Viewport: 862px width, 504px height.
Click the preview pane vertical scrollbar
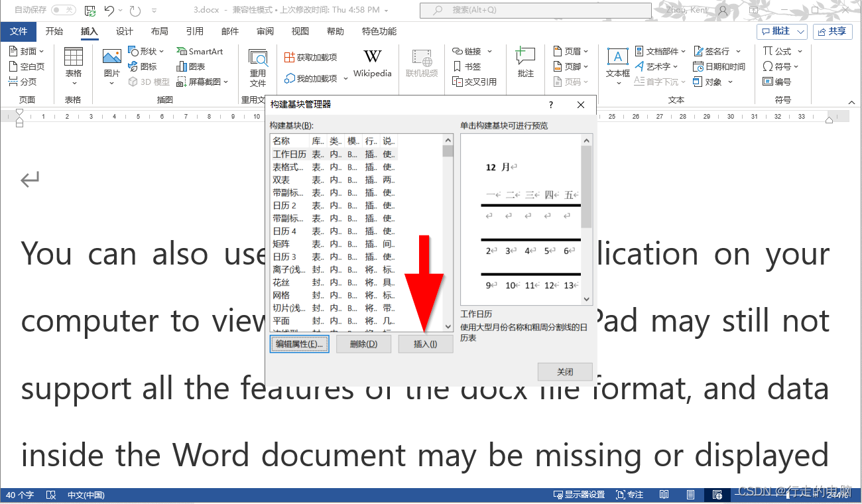(586, 220)
